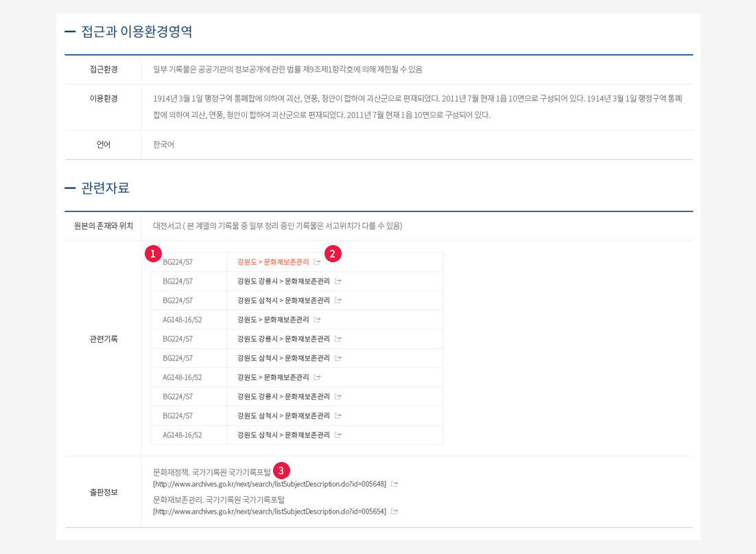This screenshot has width=756, height=554.
Task: Click external-link icon on first 강원도 삼척시 row
Action: click(338, 301)
